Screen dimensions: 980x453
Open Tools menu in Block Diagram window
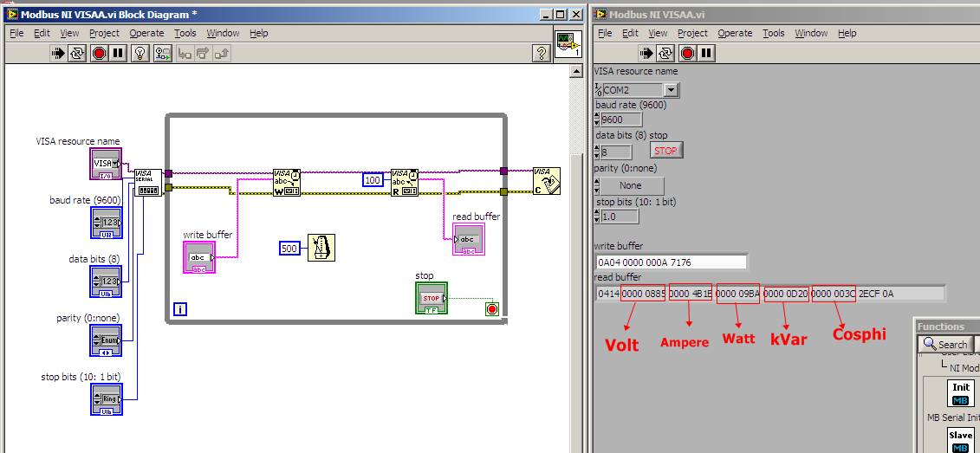[x=185, y=33]
